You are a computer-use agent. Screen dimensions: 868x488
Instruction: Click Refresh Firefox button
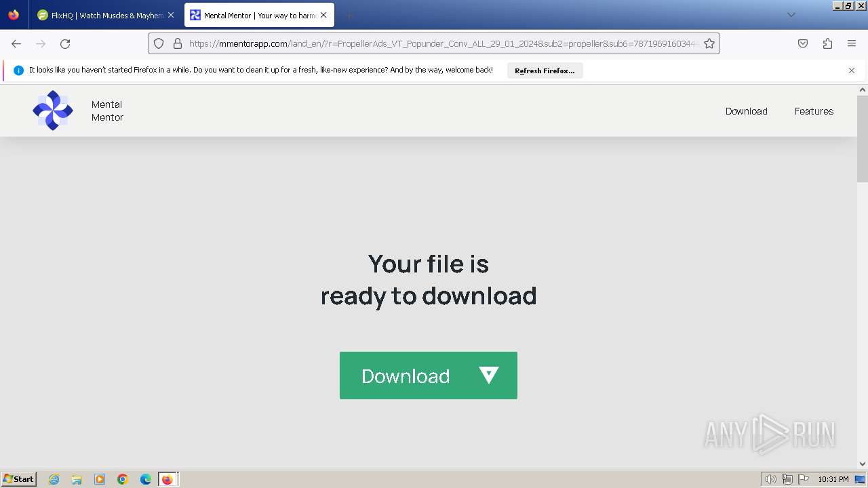point(545,70)
